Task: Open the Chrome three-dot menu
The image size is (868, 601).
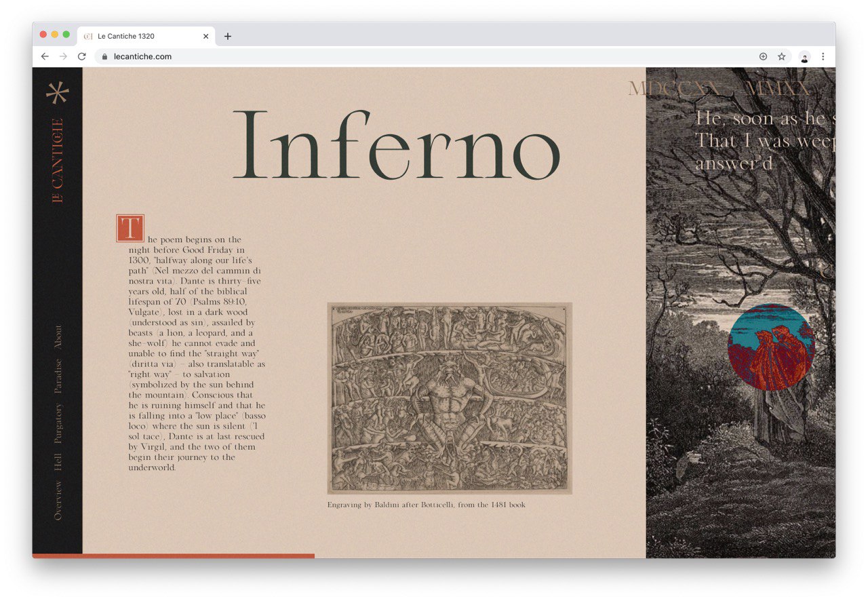Action: click(x=823, y=56)
